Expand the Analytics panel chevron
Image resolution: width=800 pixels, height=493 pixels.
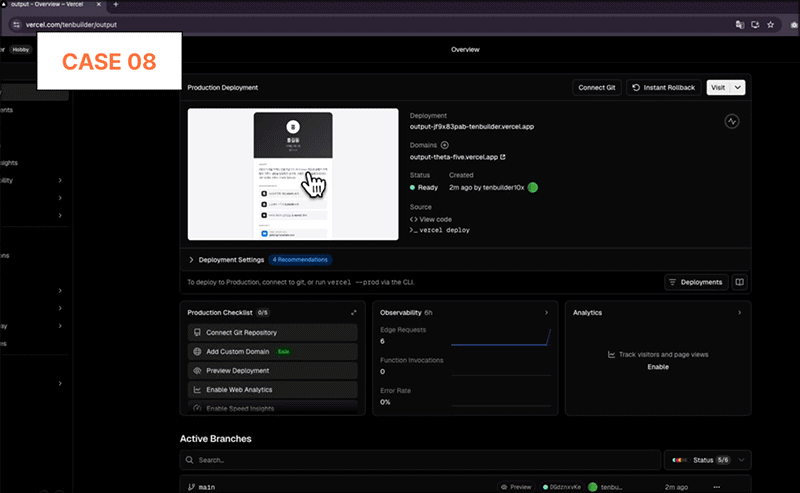(739, 312)
